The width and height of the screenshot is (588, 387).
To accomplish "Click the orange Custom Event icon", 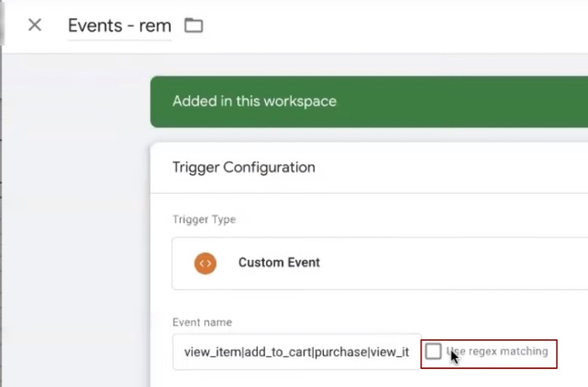I will [205, 263].
